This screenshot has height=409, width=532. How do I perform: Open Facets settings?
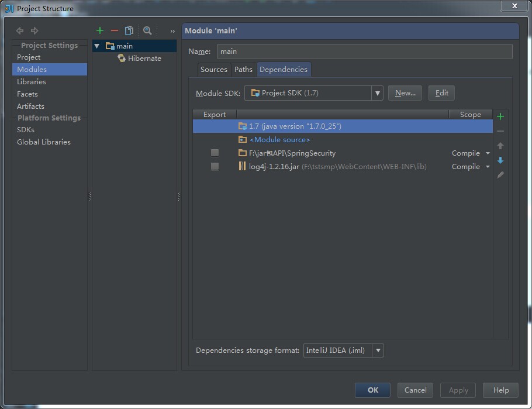50,94
